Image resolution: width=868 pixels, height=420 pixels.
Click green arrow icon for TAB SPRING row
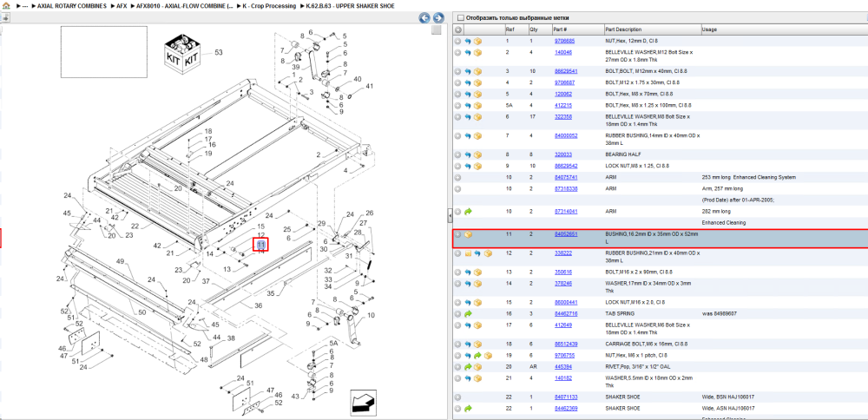468,314
